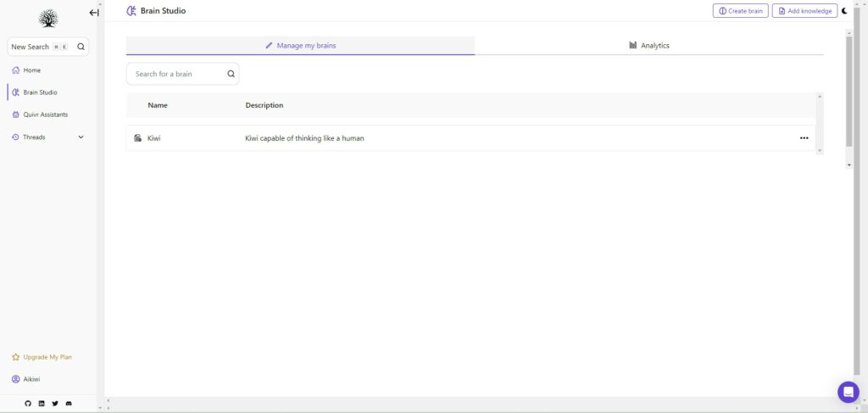Click the Add knowledge button
The width and height of the screenshot is (868, 413).
804,11
